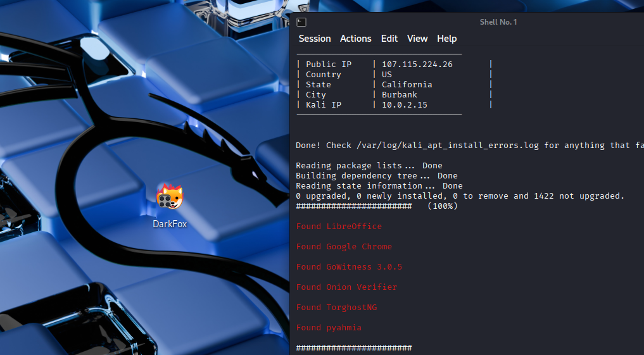Screen dimensions: 644x355
Task: Click the terminal icon in title bar
Action: tap(301, 22)
